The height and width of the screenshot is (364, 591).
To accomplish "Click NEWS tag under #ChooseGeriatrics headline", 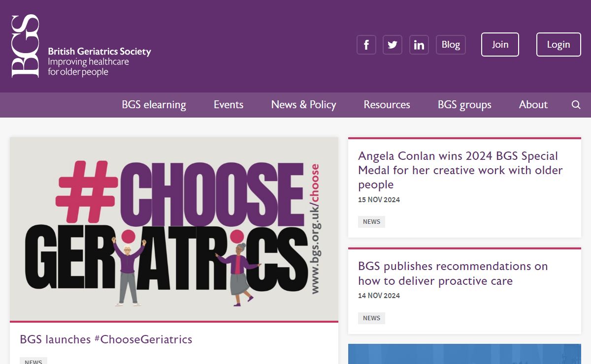I will (33, 361).
